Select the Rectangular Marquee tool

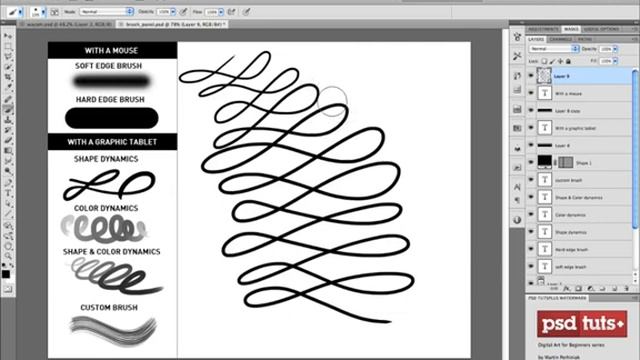pyautogui.click(x=8, y=47)
